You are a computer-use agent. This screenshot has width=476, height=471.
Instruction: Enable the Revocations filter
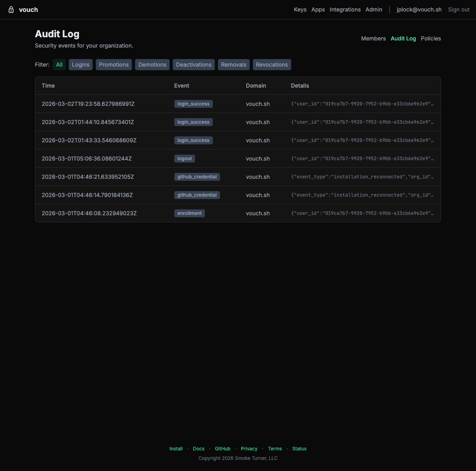[x=272, y=64]
